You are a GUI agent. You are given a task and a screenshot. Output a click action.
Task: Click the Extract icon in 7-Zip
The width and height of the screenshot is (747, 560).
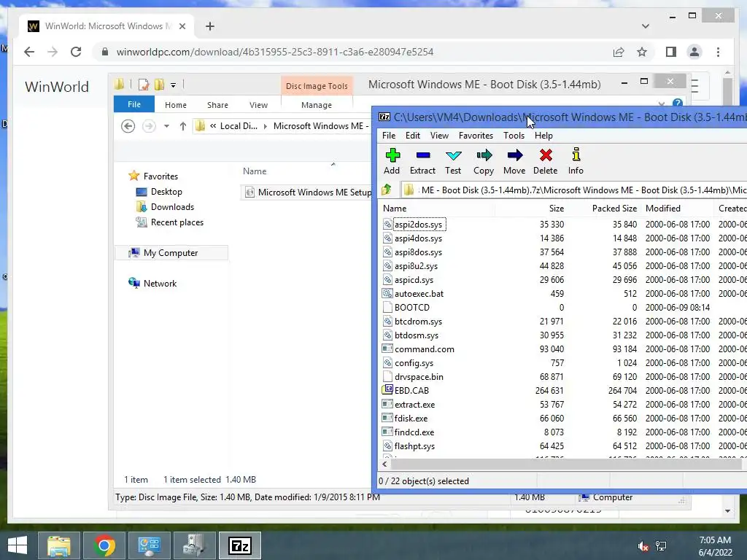coord(422,161)
